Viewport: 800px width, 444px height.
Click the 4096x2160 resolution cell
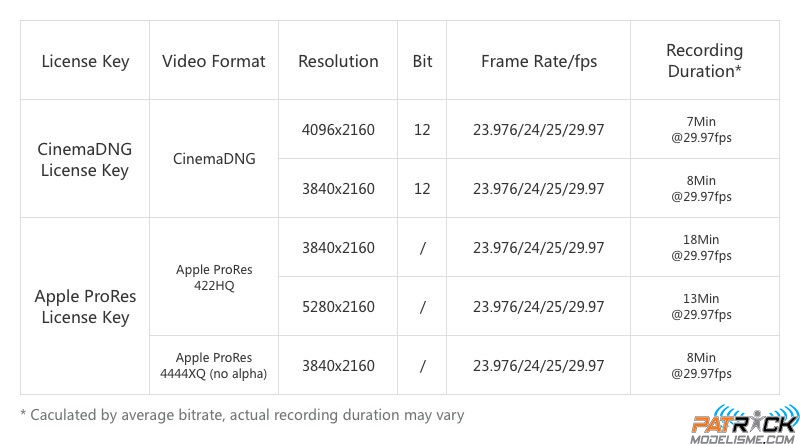click(338, 130)
